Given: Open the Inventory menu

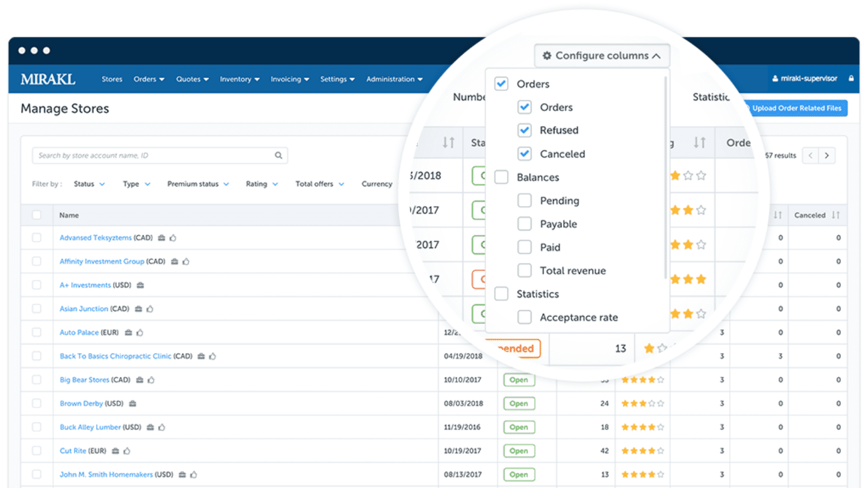Looking at the screenshot, I should click(239, 79).
